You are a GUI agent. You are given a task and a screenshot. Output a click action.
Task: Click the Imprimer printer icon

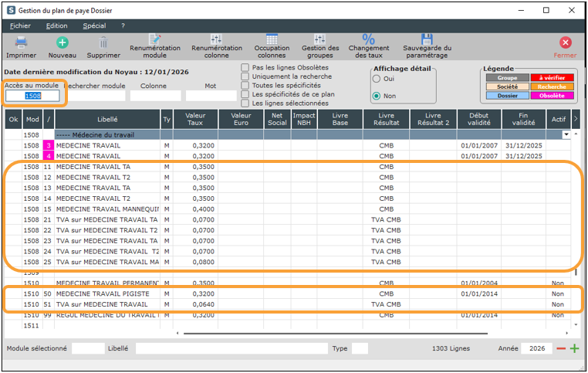21,43
